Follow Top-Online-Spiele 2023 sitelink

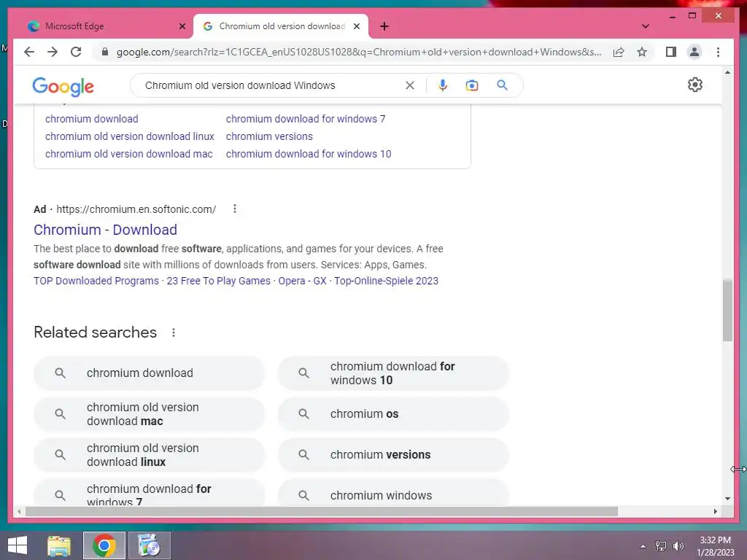[x=386, y=281]
